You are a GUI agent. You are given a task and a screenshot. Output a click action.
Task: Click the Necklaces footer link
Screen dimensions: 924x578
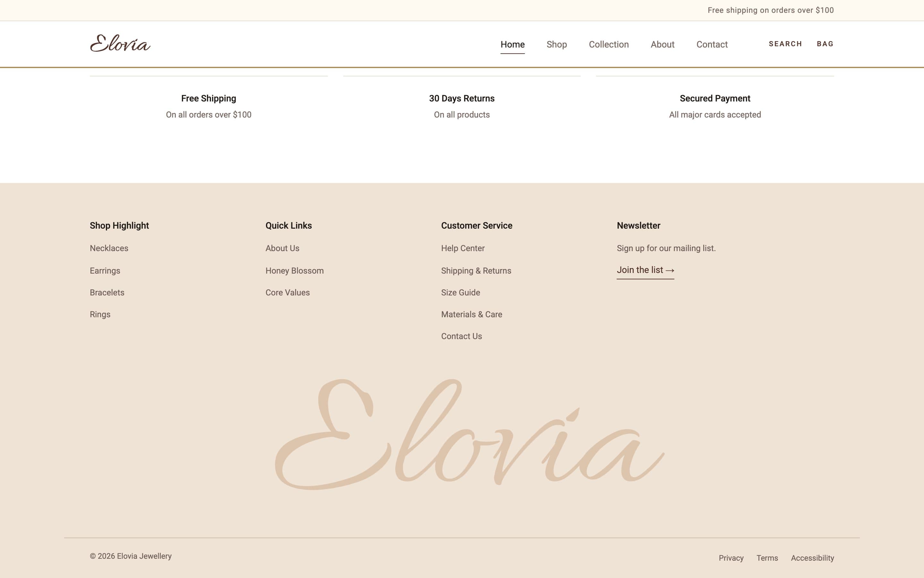(109, 248)
